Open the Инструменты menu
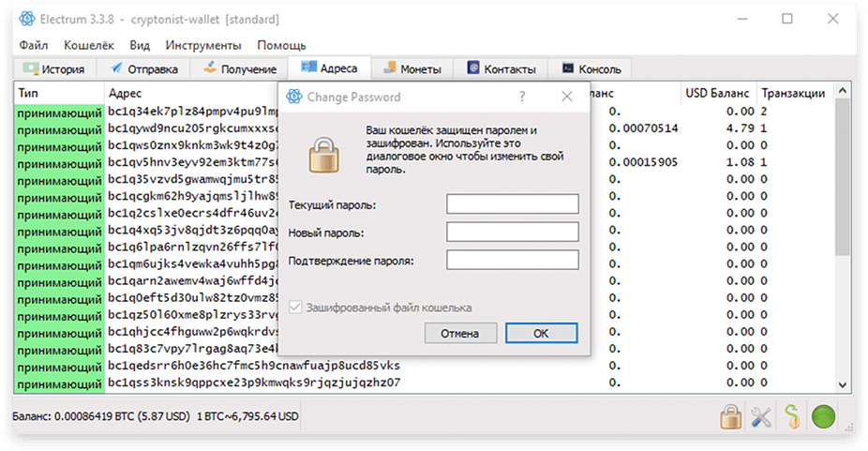The image size is (868, 451). pyautogui.click(x=203, y=45)
